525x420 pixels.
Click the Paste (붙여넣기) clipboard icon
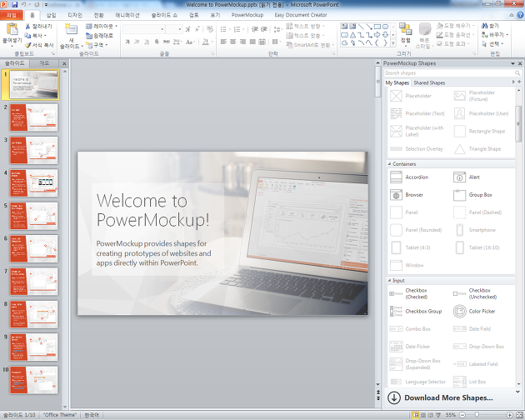pos(12,29)
